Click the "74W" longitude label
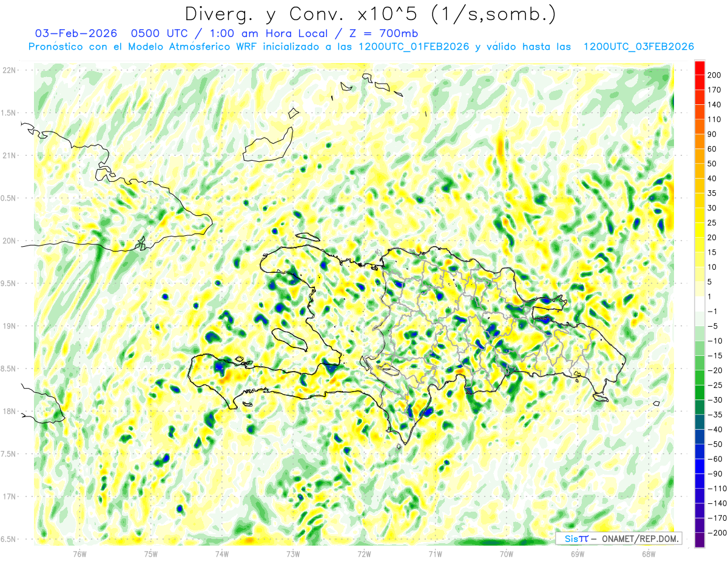The width and height of the screenshot is (728, 562). [x=222, y=554]
